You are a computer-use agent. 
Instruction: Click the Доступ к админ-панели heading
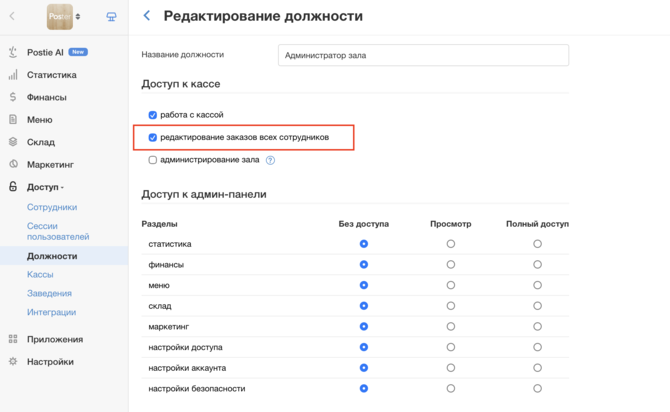tap(204, 194)
